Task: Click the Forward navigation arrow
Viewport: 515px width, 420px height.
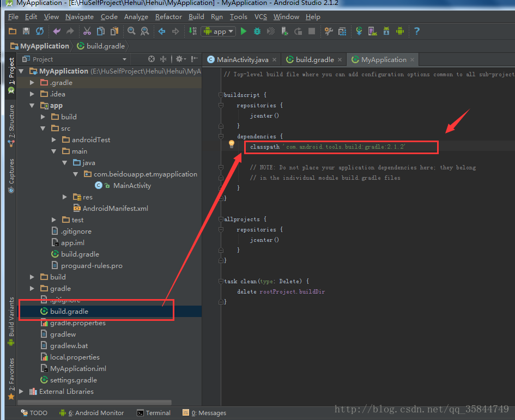Action: (175, 31)
